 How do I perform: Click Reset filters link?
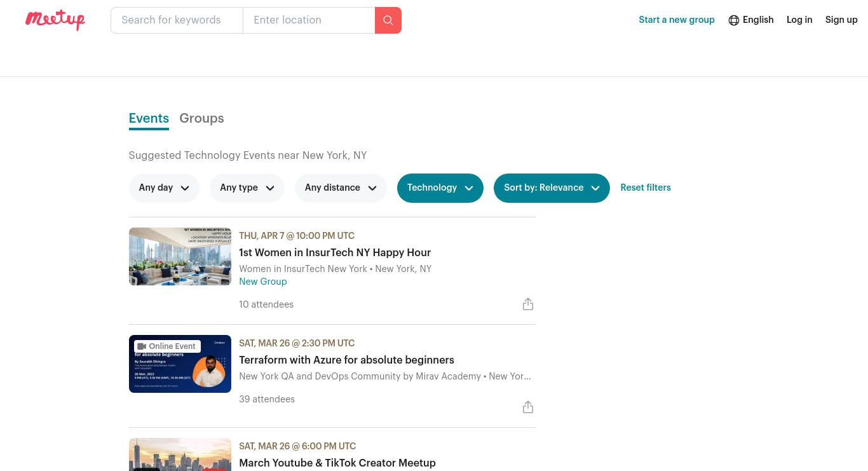[x=646, y=188]
